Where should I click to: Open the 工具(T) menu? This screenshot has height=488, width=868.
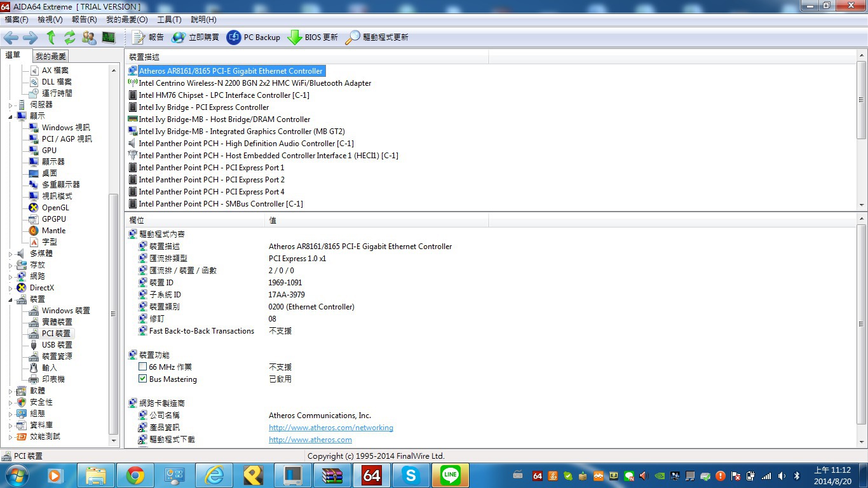coord(169,20)
